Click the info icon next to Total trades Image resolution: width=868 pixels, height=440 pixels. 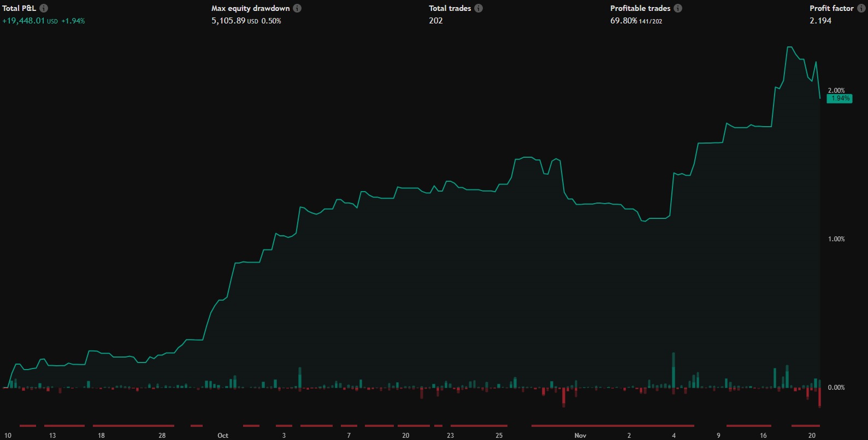479,8
